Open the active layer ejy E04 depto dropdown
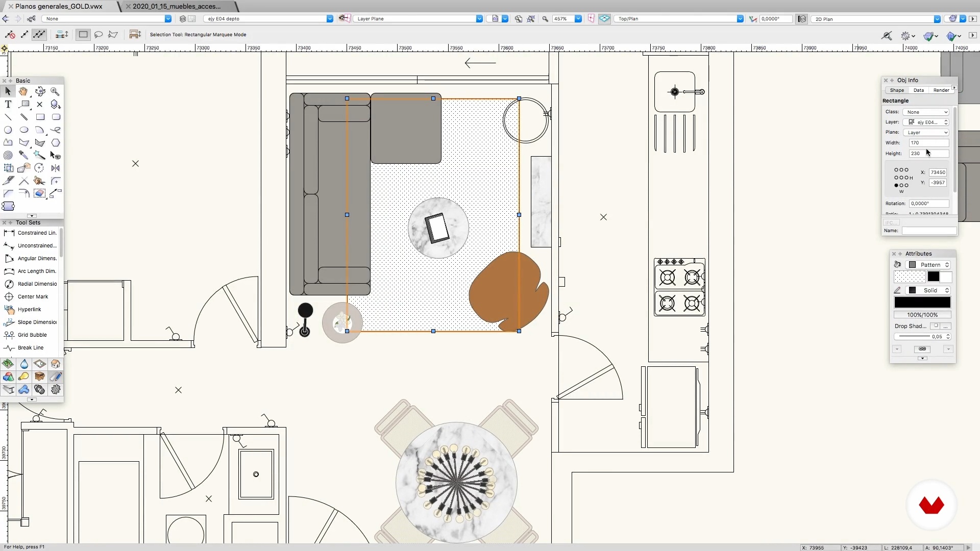The height and width of the screenshot is (551, 980). pyautogui.click(x=268, y=18)
